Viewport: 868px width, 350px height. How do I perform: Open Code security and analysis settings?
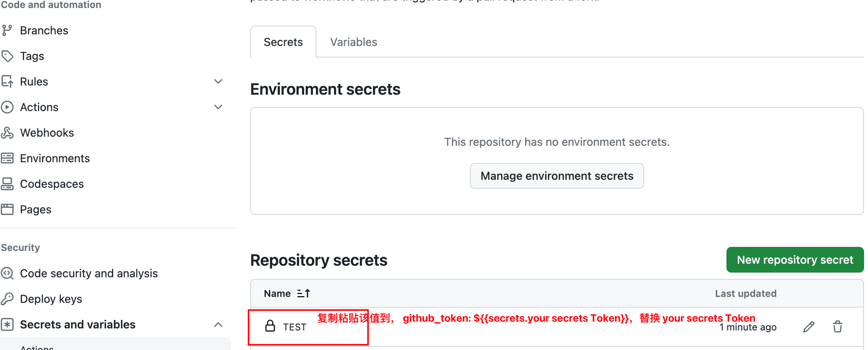(89, 273)
